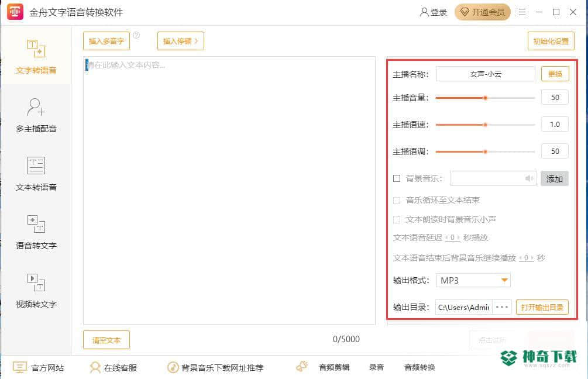Image resolution: width=588 pixels, height=379 pixels.
Task: Open 在线客服 from the bottom bar
Action: click(114, 368)
